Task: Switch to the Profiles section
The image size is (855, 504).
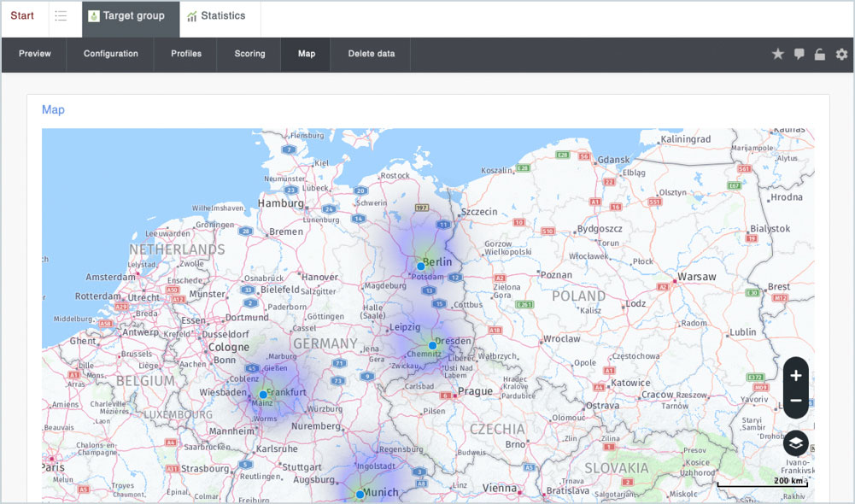Action: click(186, 54)
